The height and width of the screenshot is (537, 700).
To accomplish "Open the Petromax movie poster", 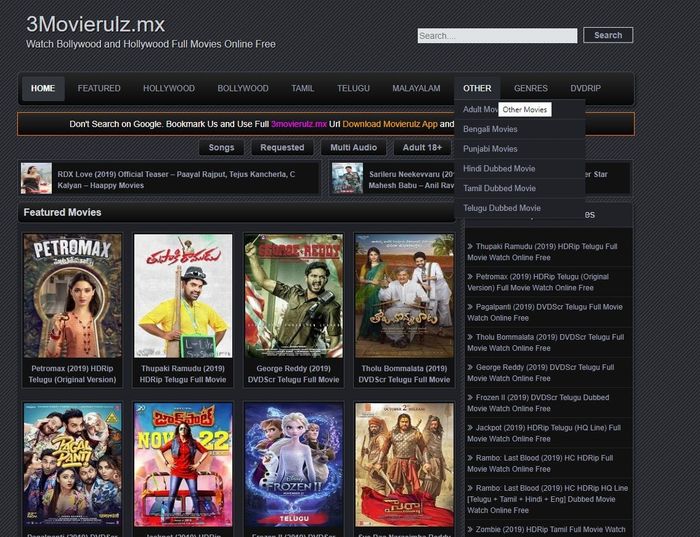I will click(x=72, y=296).
